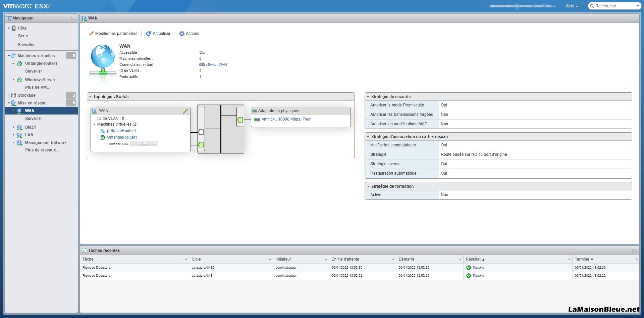Open the pfSenseRouter1 link in topology
The image size is (644, 318).
click(121, 131)
